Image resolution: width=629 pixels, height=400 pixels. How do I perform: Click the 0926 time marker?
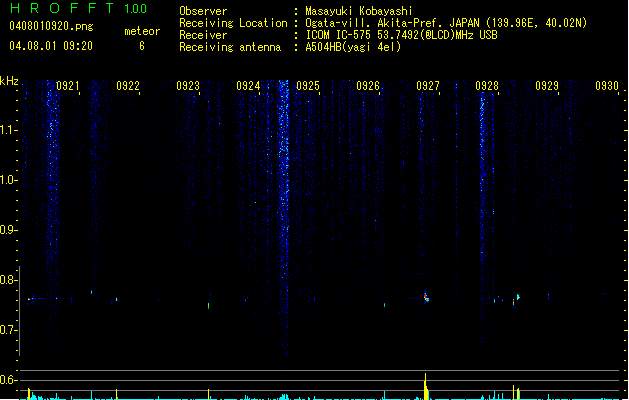pos(368,86)
